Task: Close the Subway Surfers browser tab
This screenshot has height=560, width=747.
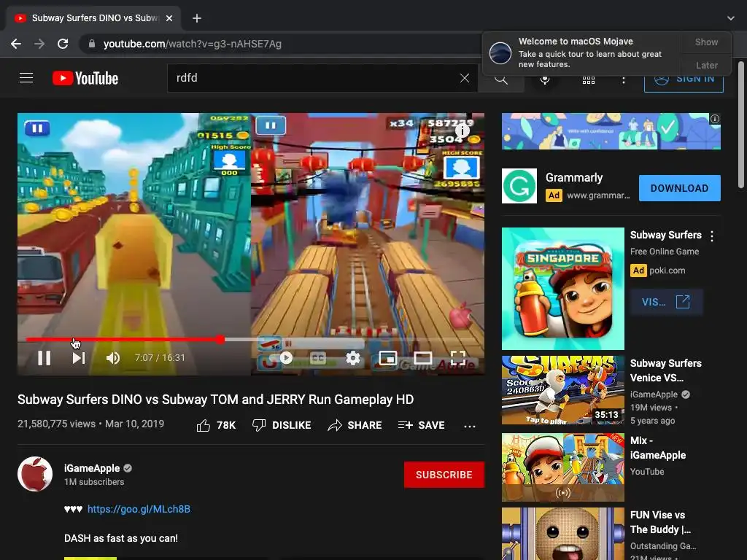Action: [169, 18]
